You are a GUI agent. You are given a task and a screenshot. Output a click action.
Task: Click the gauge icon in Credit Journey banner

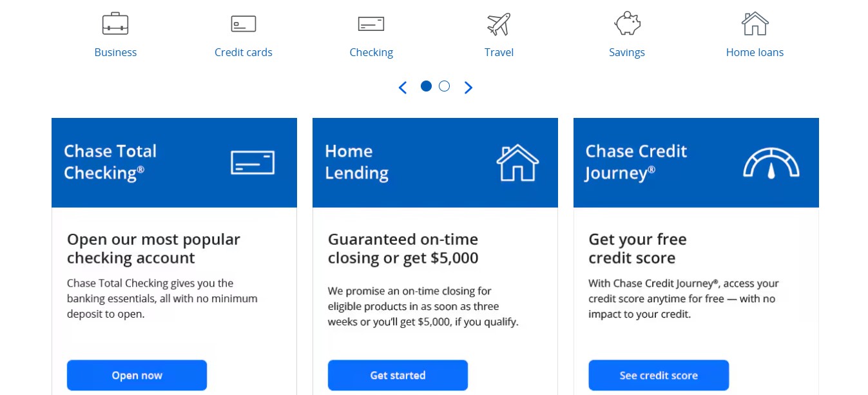tap(771, 163)
